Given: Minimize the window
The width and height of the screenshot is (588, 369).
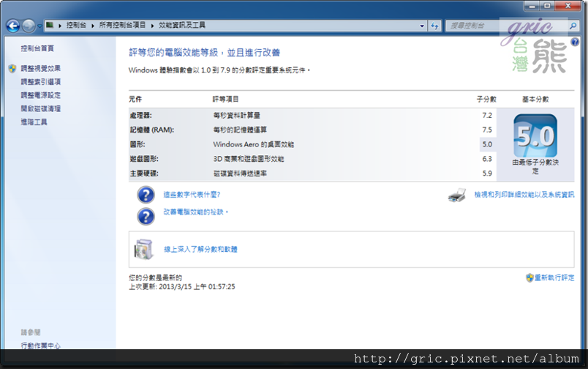Looking at the screenshot, I should tap(532, 6).
